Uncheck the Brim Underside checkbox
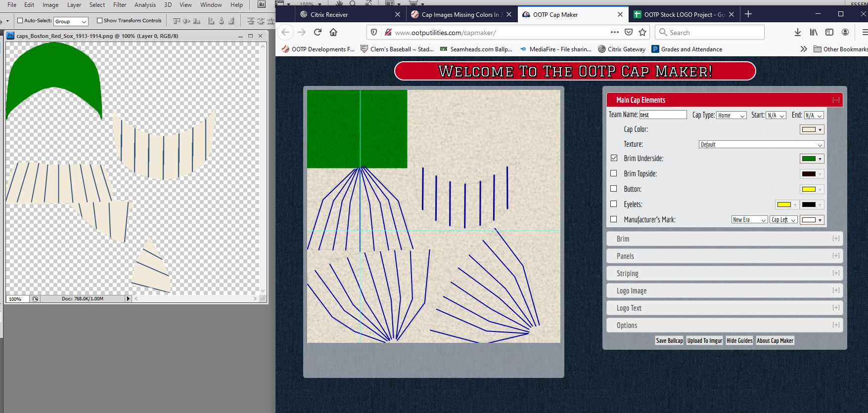Viewport: 868px width, 413px height. pyautogui.click(x=614, y=158)
